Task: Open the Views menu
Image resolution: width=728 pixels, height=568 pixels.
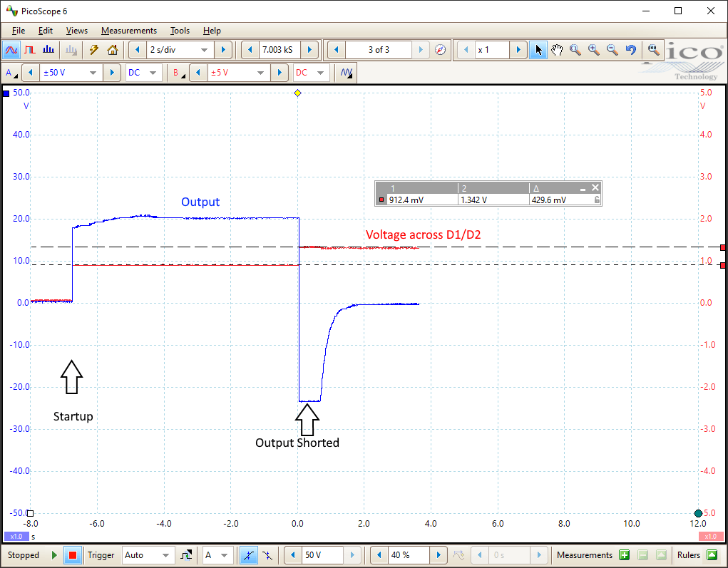Action: [x=76, y=31]
